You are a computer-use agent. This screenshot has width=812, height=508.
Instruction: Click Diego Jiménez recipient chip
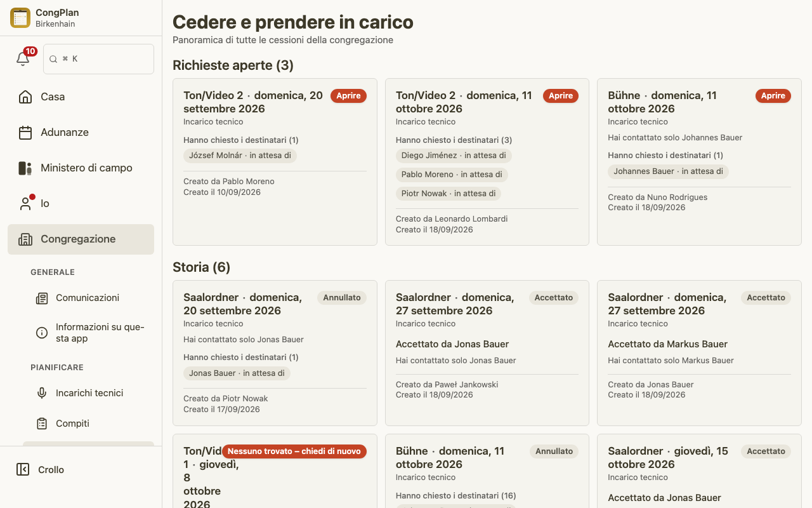[x=454, y=156]
